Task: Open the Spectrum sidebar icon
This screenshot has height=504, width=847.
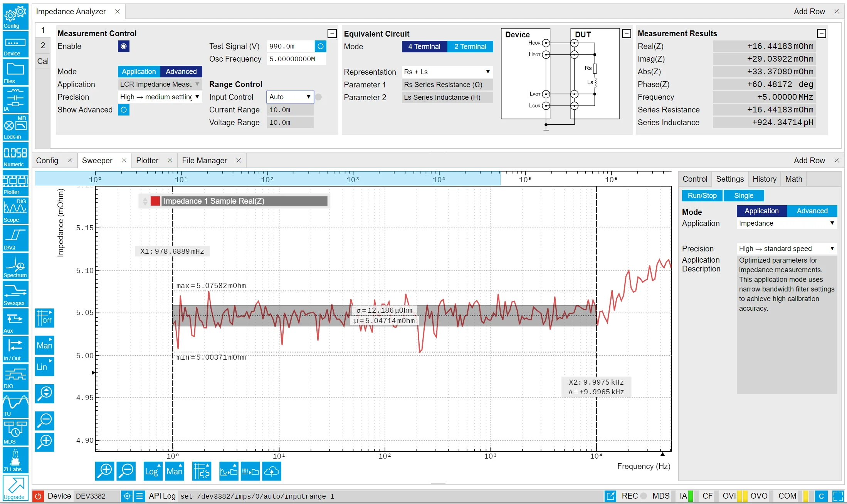Action: pyautogui.click(x=15, y=266)
